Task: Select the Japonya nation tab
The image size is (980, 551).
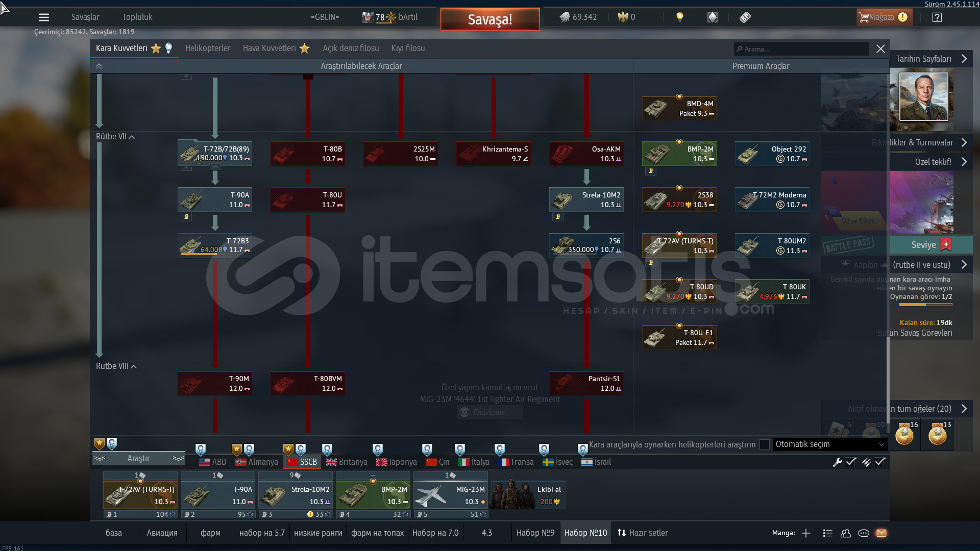Action: coord(397,462)
